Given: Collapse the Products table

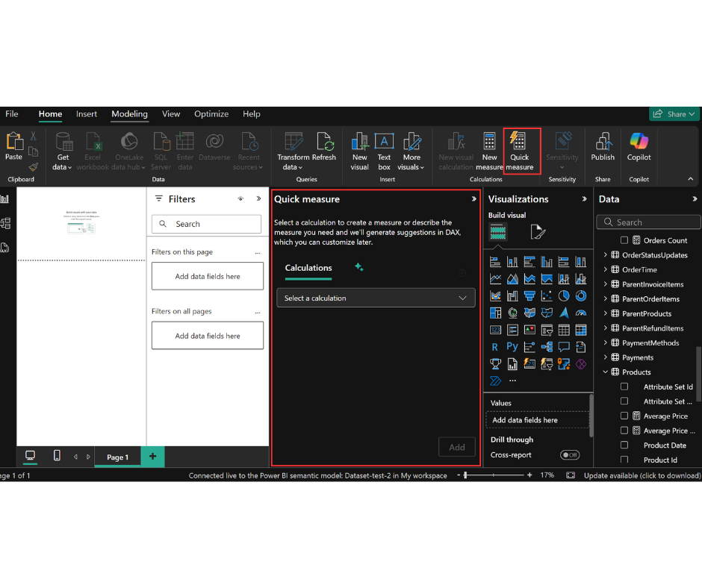Looking at the screenshot, I should coord(606,372).
